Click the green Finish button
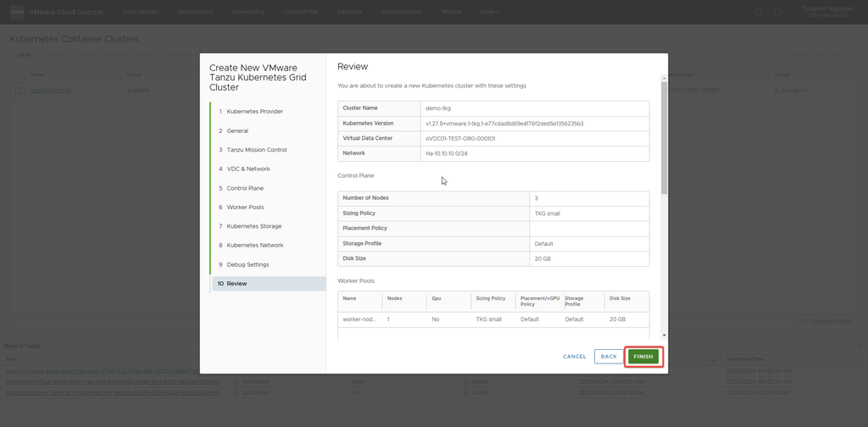The width and height of the screenshot is (868, 427). click(643, 357)
